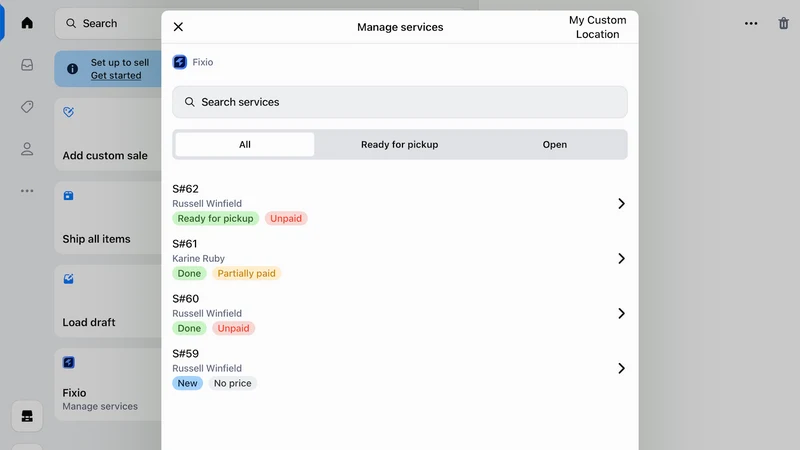800x450 pixels.
Task: Open the Fixio Manage services tile
Action: click(x=108, y=385)
